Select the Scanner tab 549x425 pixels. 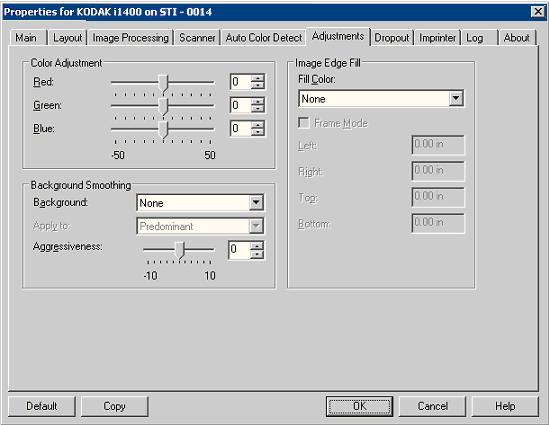[x=197, y=38]
